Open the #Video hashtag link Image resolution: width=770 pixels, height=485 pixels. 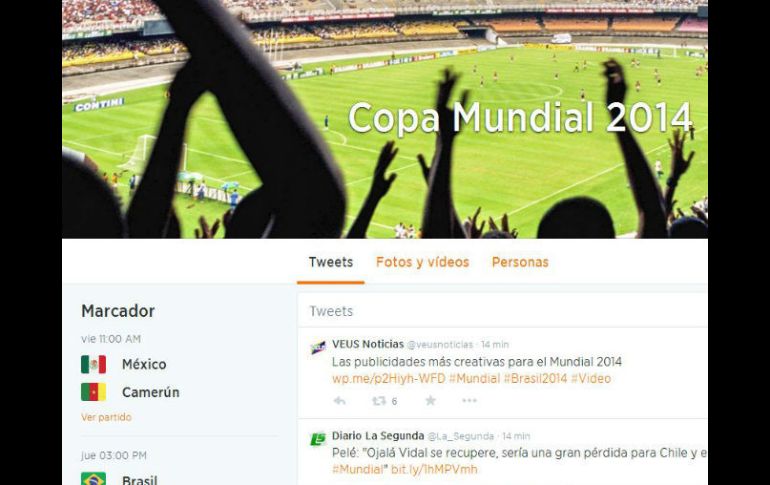[x=591, y=378]
